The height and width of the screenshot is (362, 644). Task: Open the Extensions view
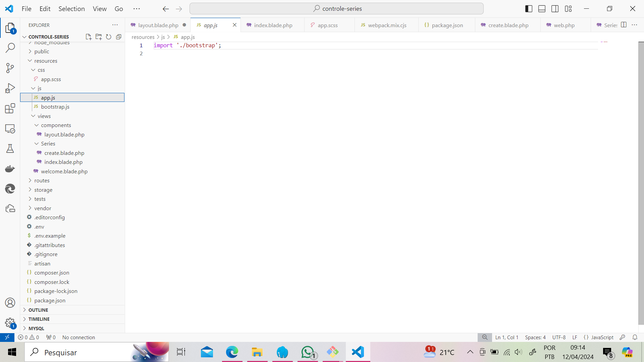click(x=10, y=108)
